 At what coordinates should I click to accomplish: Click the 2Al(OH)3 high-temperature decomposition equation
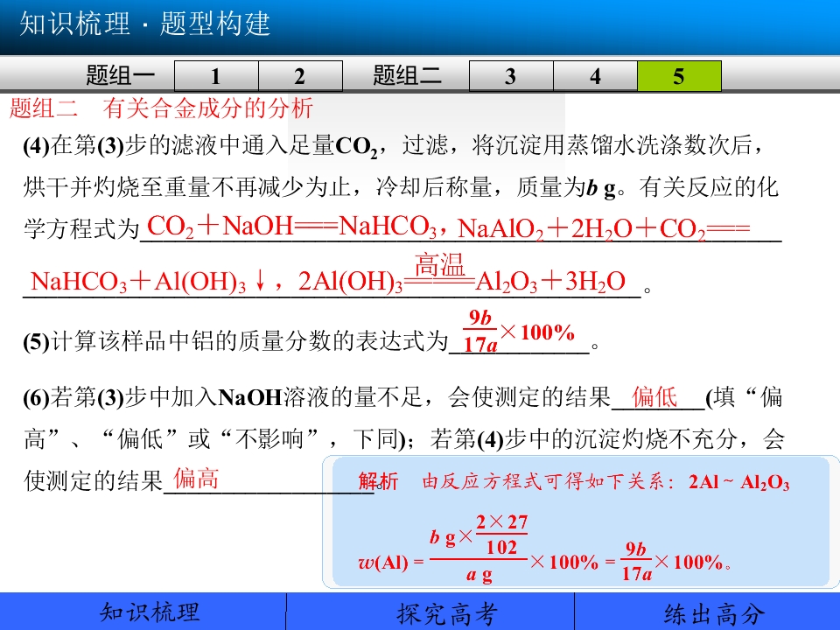point(462,274)
